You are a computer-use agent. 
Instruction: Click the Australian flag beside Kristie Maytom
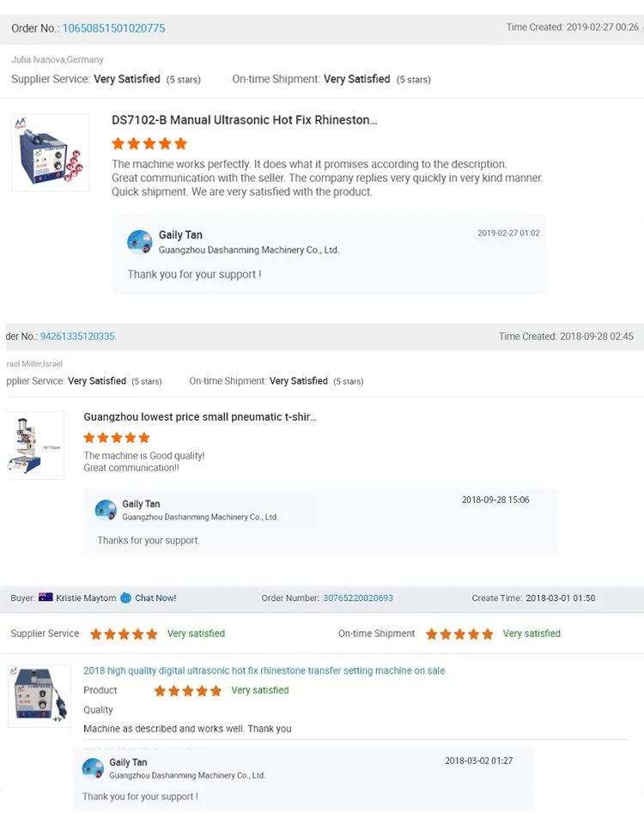point(46,597)
